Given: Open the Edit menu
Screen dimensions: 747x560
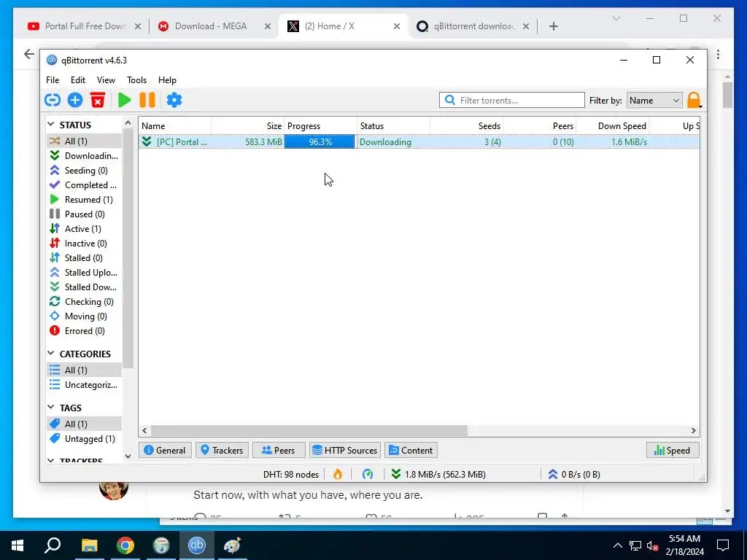Looking at the screenshot, I should (x=77, y=80).
